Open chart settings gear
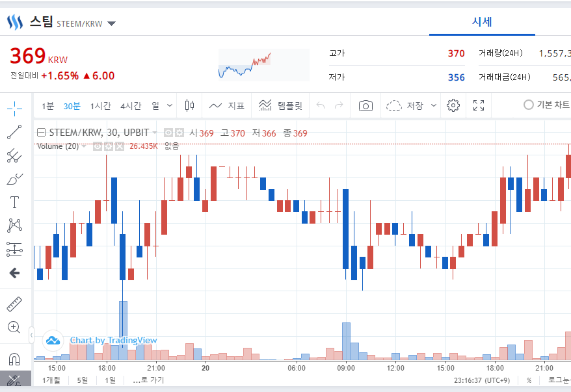This screenshot has height=392, width=571. 453,105
